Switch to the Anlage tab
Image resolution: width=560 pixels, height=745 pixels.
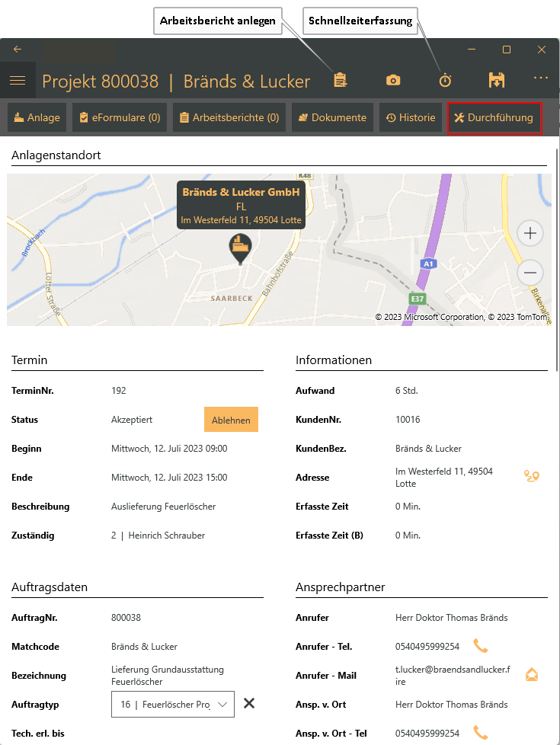point(37,117)
